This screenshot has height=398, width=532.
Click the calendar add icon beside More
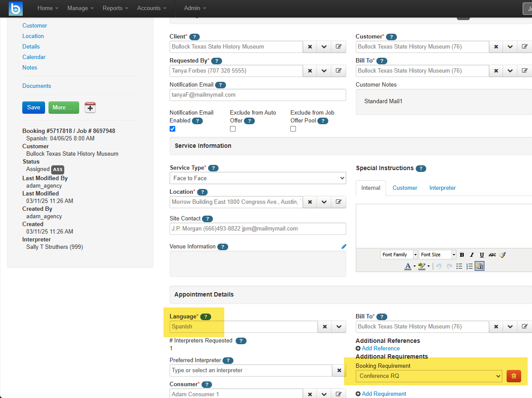[90, 108]
